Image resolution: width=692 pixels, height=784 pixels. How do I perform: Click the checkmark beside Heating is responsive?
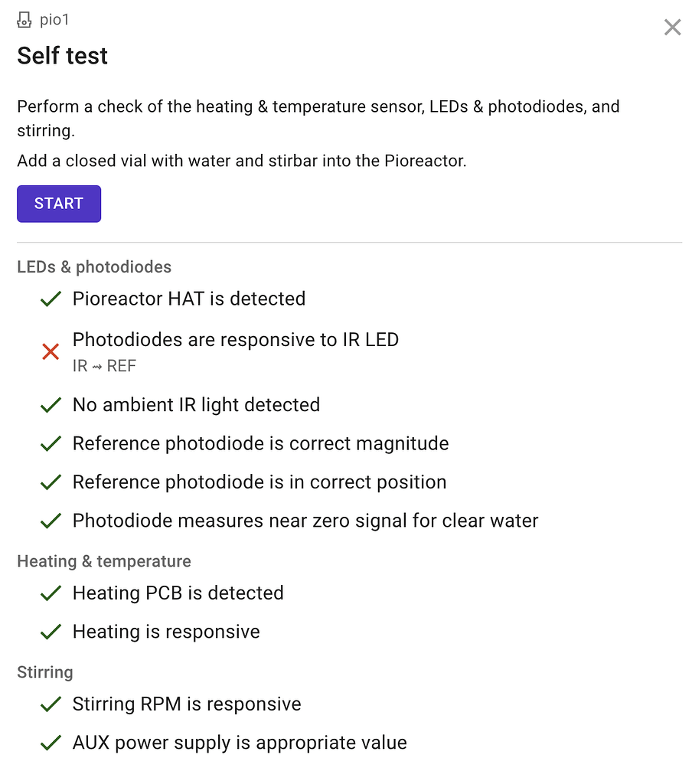pos(51,631)
